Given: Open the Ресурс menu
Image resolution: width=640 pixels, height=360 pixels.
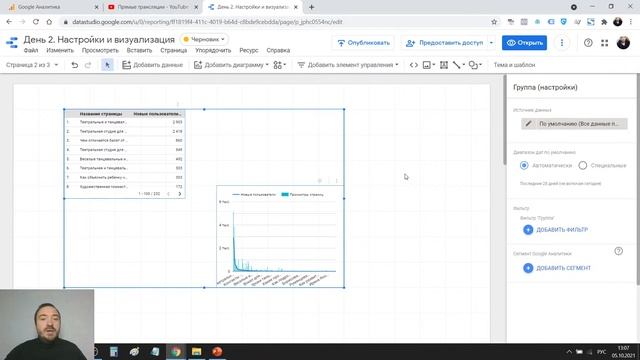Looking at the screenshot, I should 249,50.
